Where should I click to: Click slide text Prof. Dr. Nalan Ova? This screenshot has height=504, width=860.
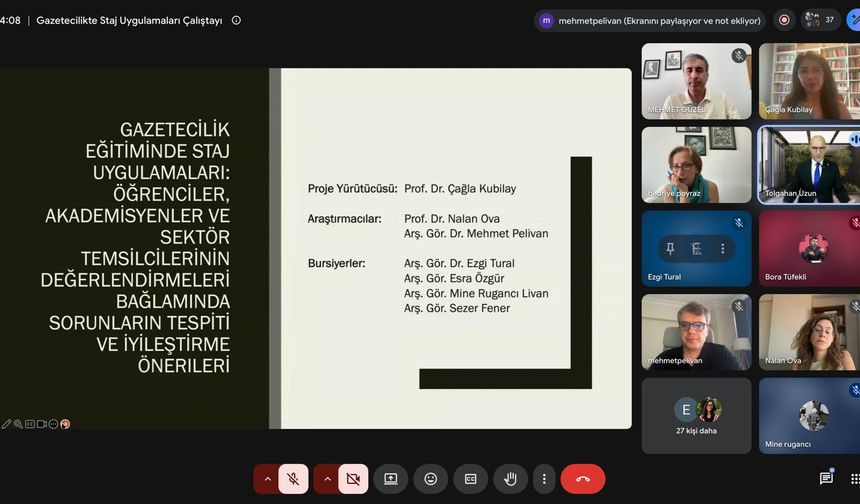click(x=452, y=219)
